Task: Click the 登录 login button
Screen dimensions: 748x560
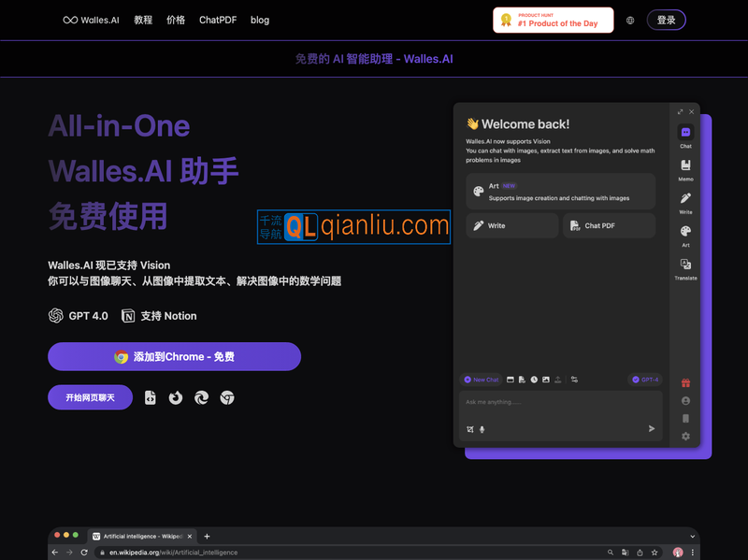Action: tap(666, 20)
